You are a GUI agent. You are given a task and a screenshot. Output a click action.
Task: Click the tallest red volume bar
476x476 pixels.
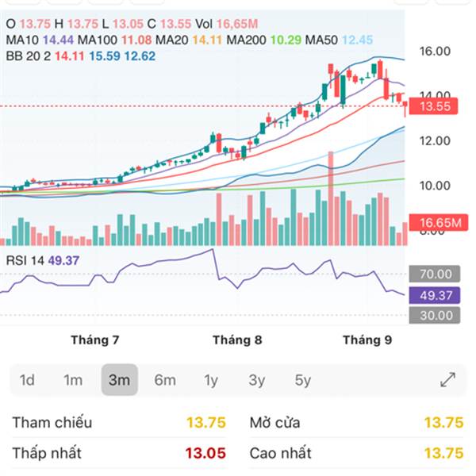[331, 198]
